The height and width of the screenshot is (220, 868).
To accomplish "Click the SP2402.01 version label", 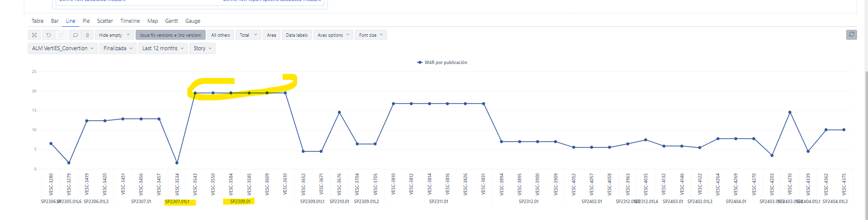I will (592, 202).
